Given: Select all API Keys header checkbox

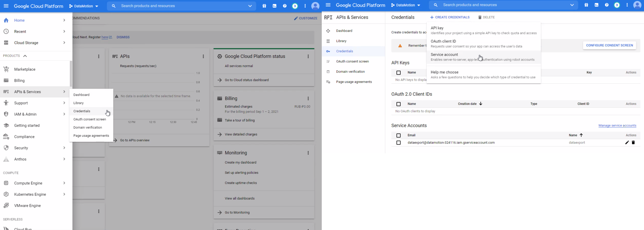Looking at the screenshot, I should (398, 72).
